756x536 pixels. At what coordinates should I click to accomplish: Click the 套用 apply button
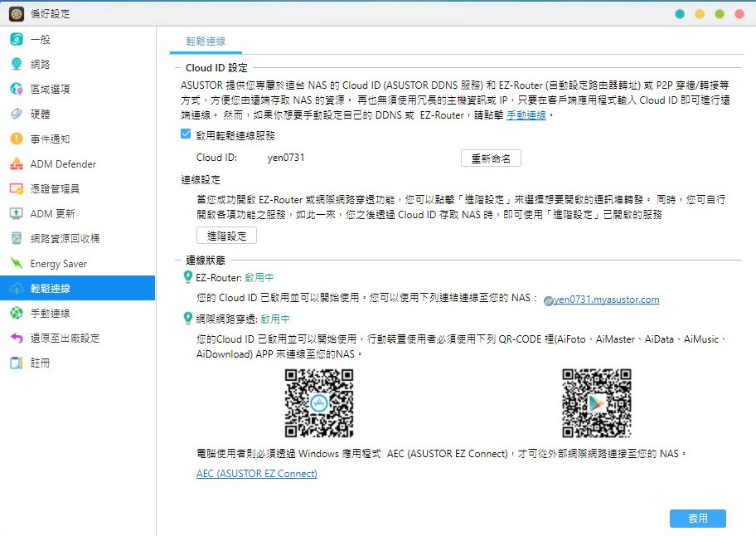[698, 518]
